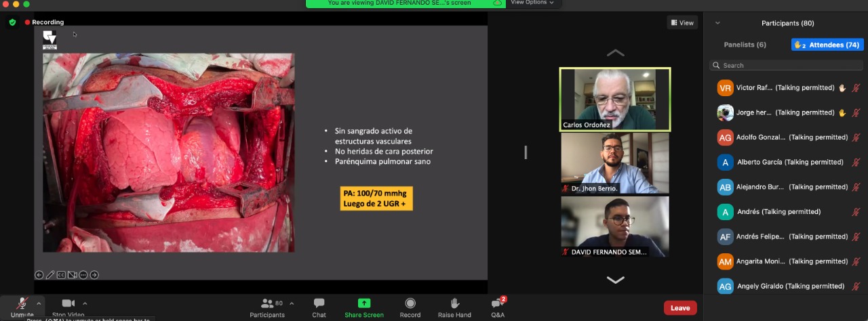Image resolution: width=868 pixels, height=321 pixels.
Task: Unmute the microphone
Action: click(22, 304)
